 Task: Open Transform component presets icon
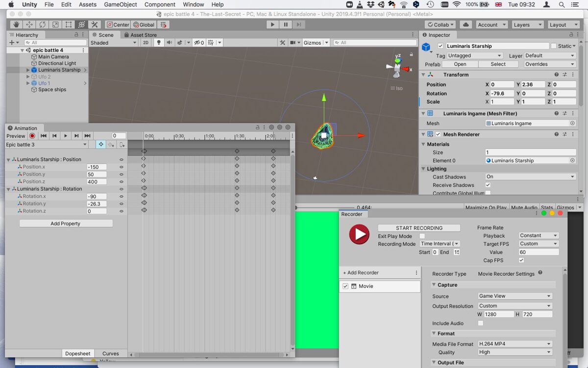564,75
